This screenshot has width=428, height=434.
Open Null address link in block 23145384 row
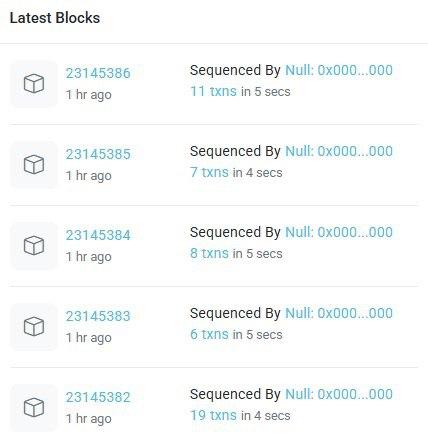click(339, 232)
